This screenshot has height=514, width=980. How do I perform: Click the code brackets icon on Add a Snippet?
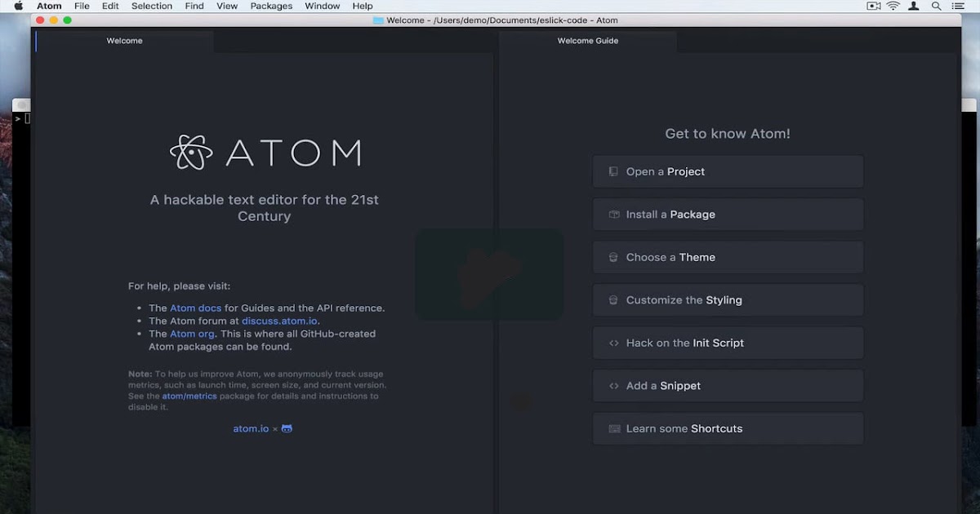612,385
